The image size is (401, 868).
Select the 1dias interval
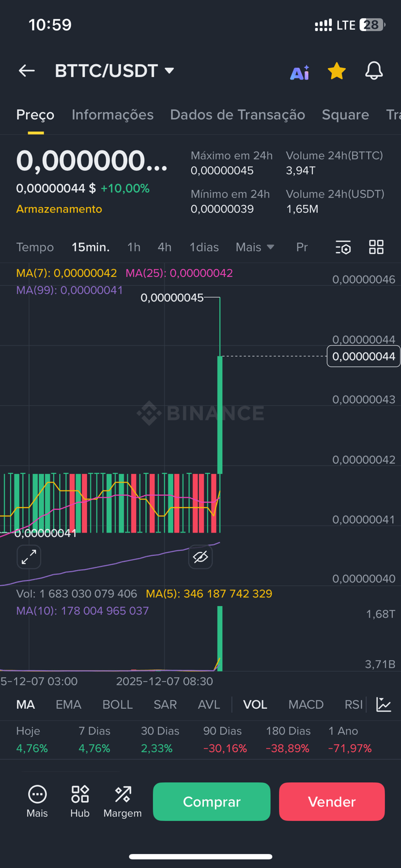click(x=204, y=247)
